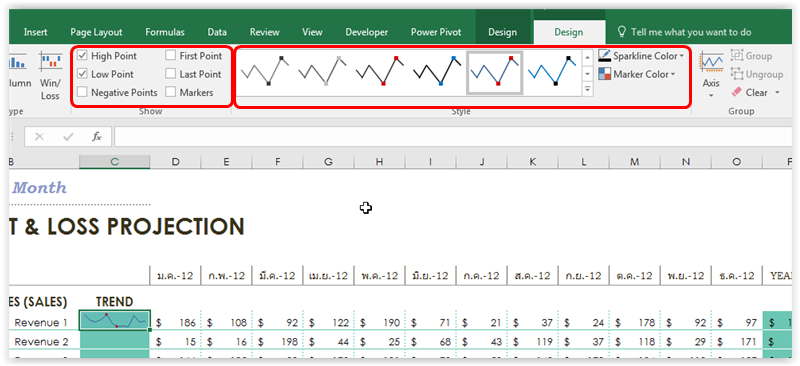Select Revenue 2 value 119
The width and height of the screenshot is (800, 366).
pos(533,341)
